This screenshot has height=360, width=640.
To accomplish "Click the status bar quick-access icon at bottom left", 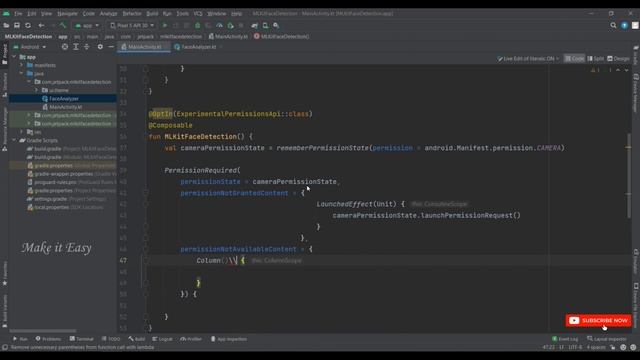I will (x=5, y=347).
